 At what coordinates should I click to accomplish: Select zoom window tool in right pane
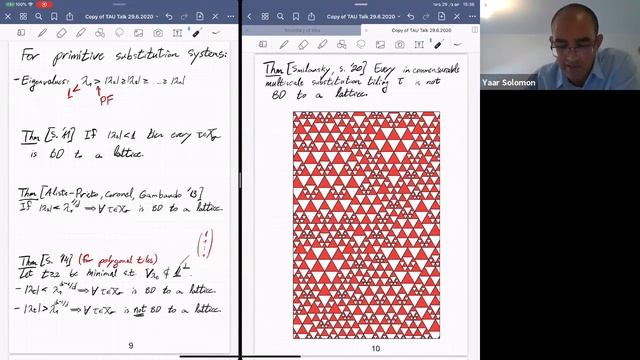coord(263,44)
